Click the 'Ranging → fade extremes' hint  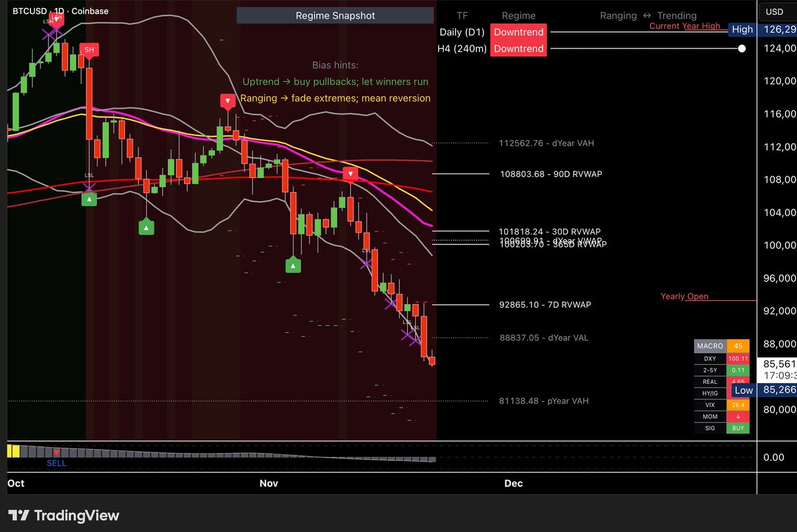[335, 98]
